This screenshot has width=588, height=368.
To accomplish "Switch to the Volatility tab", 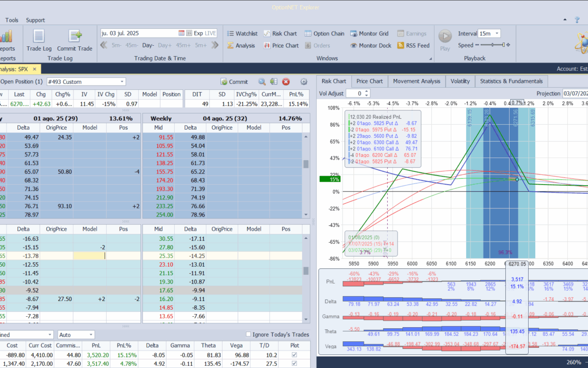I will pos(460,81).
